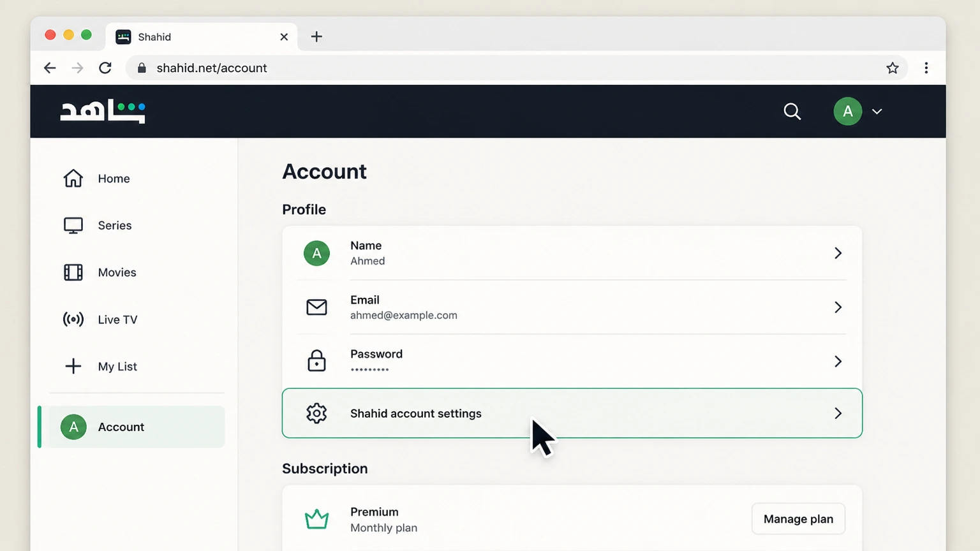Click the Account page heading
980x551 pixels.
tap(324, 172)
